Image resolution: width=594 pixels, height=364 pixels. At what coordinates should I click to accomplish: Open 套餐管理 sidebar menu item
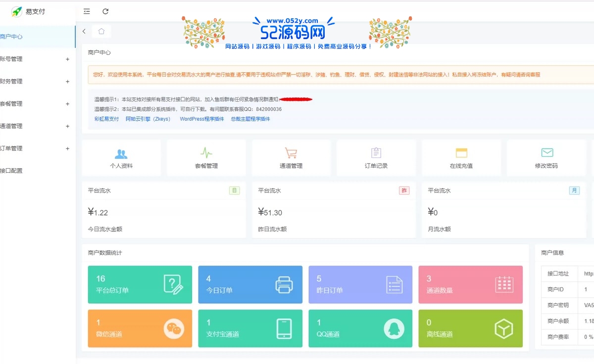point(38,104)
